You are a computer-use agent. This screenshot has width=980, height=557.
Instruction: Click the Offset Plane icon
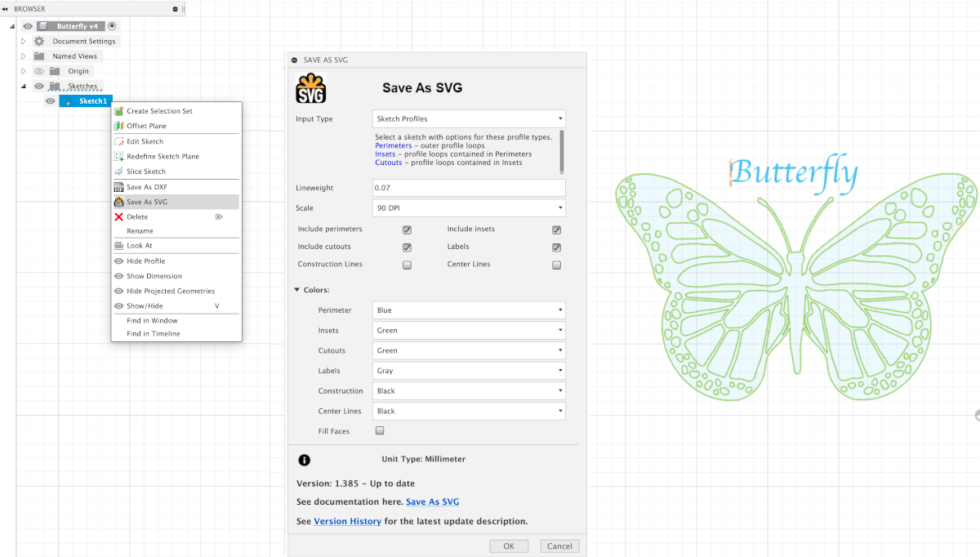coord(119,126)
